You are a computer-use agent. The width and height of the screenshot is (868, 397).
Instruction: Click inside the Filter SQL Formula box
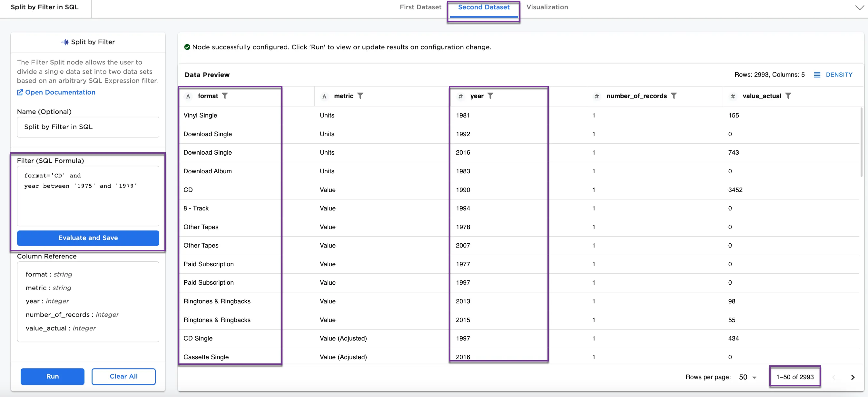[88, 202]
